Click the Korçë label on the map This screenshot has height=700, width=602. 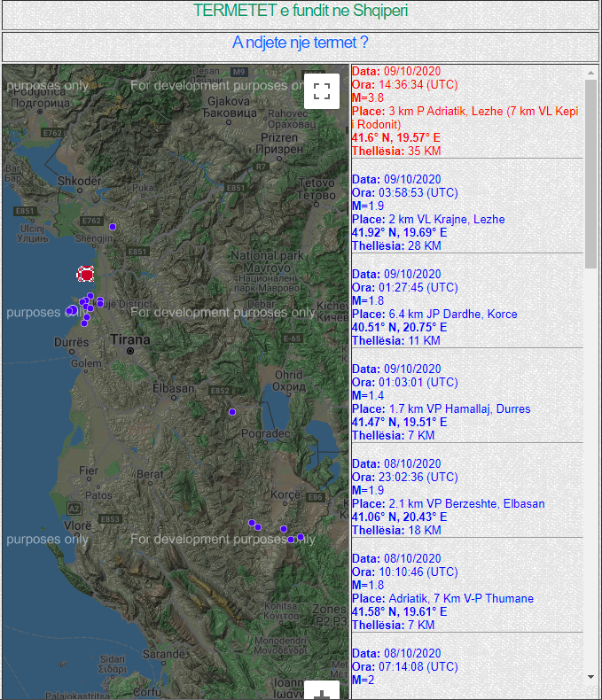(x=285, y=494)
